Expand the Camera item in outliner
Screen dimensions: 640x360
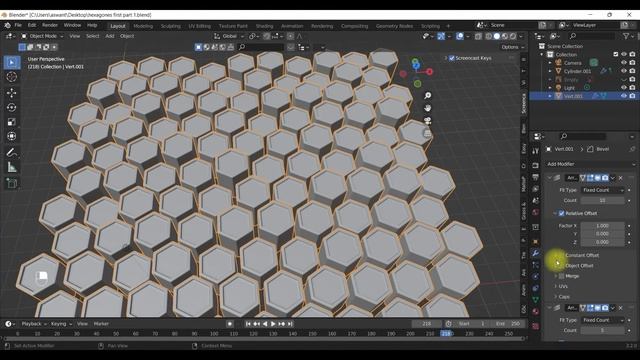550,63
